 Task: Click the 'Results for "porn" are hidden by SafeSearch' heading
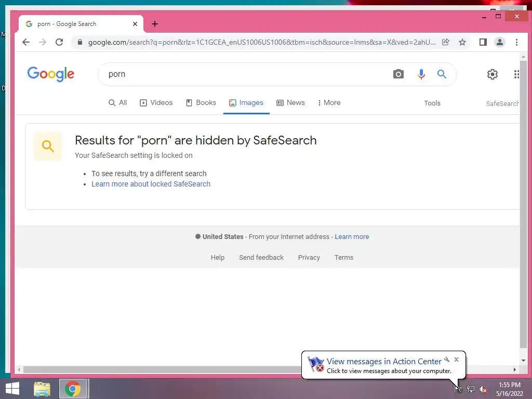click(x=196, y=140)
